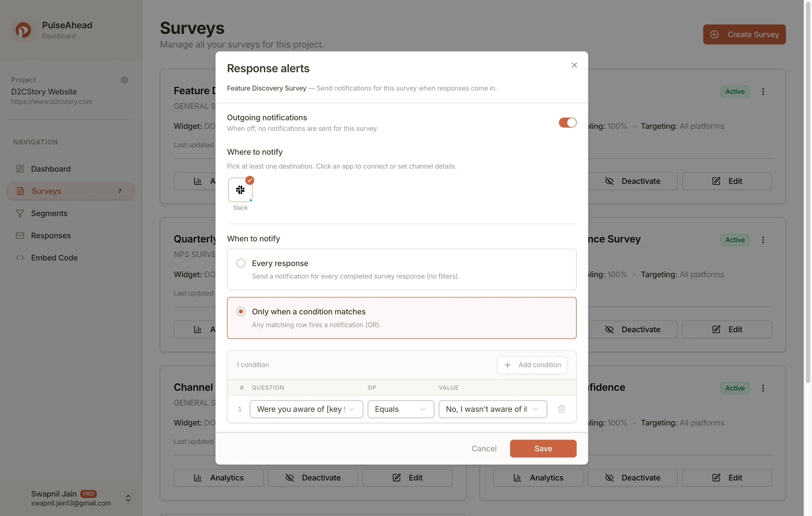Open the Segments section from sidebar
The height and width of the screenshot is (516, 812).
(49, 213)
